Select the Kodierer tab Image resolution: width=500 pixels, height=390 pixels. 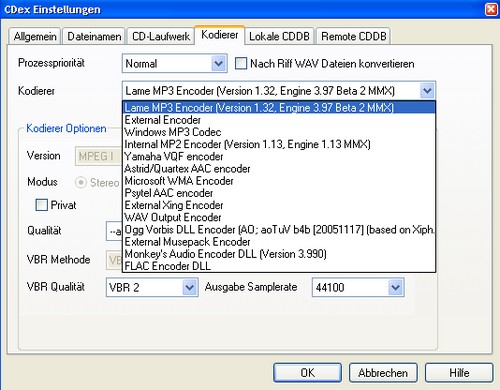coord(220,35)
